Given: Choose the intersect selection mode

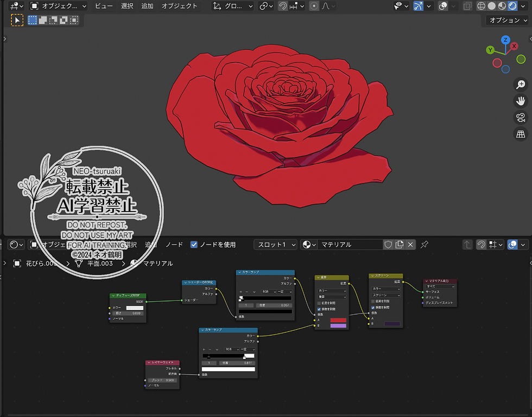Looking at the screenshot, I should click(74, 21).
